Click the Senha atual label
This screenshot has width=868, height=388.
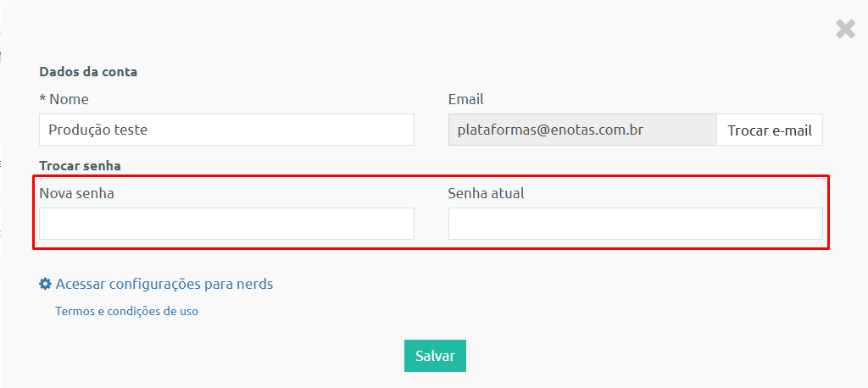(486, 194)
